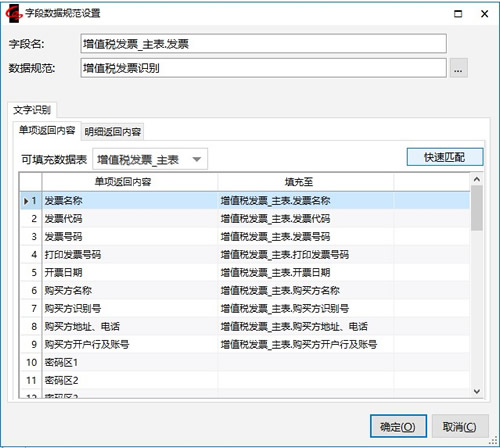Viewport: 500px width, 448px height.
Task: Click the 数据规范 input field
Action: point(263,68)
